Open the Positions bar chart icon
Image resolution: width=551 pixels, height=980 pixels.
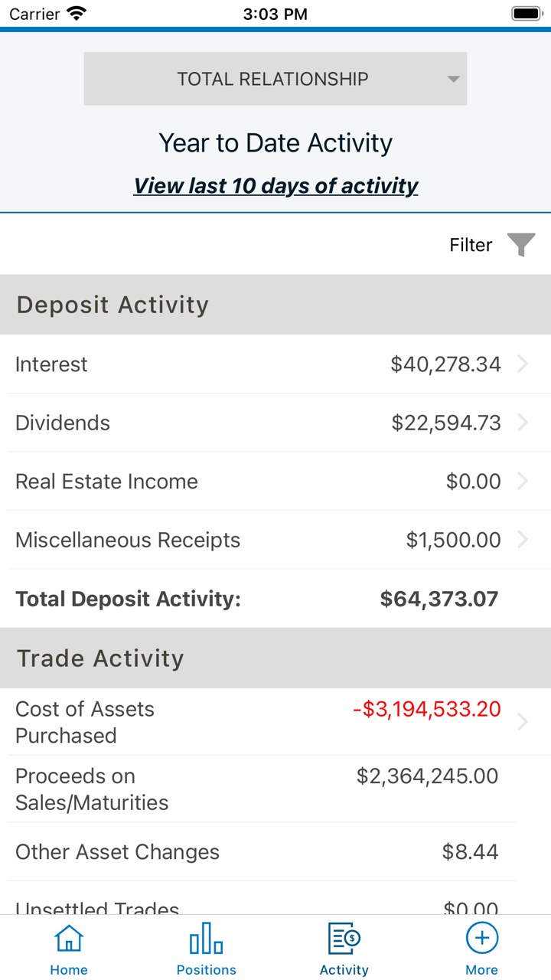click(206, 938)
